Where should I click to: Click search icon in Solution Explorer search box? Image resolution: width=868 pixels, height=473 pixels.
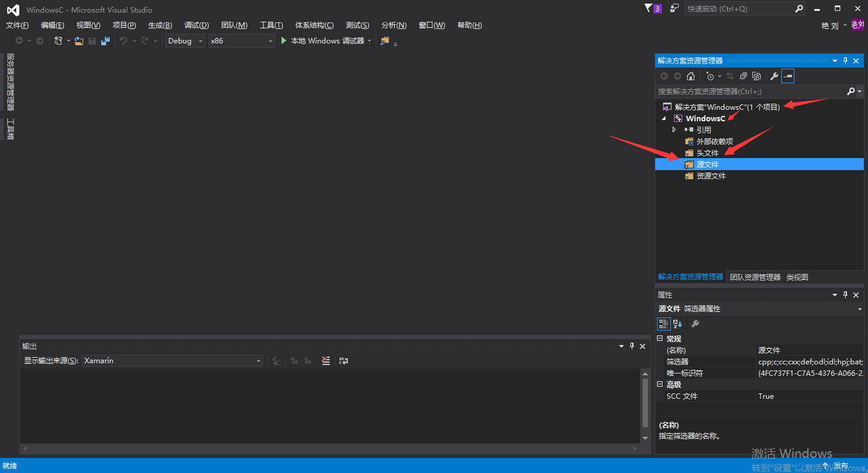point(851,91)
